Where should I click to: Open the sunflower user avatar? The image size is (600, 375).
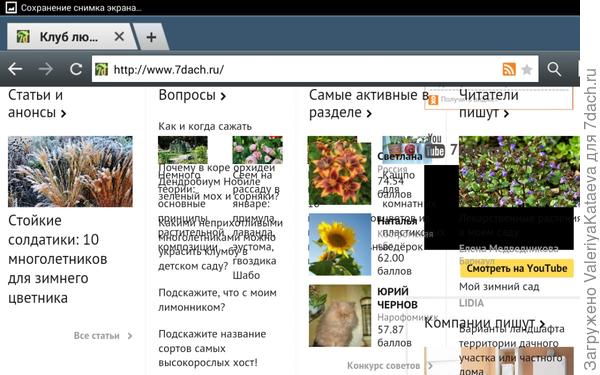[x=340, y=245]
